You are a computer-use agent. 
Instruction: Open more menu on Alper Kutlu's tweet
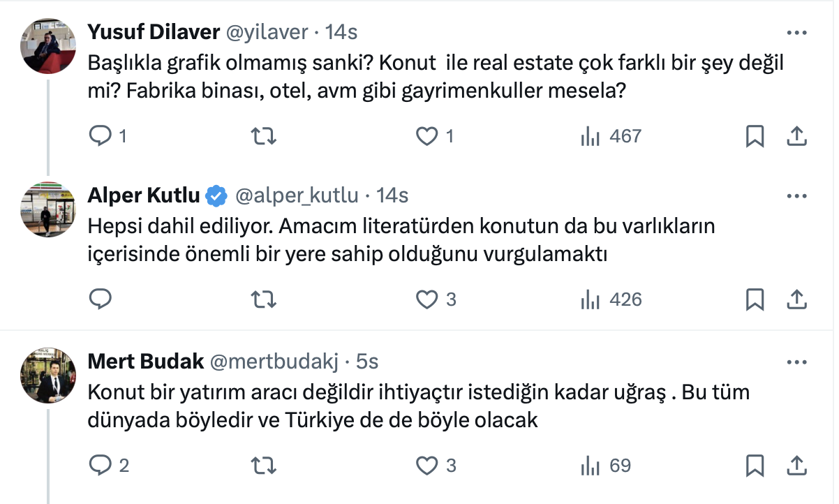tap(796, 196)
